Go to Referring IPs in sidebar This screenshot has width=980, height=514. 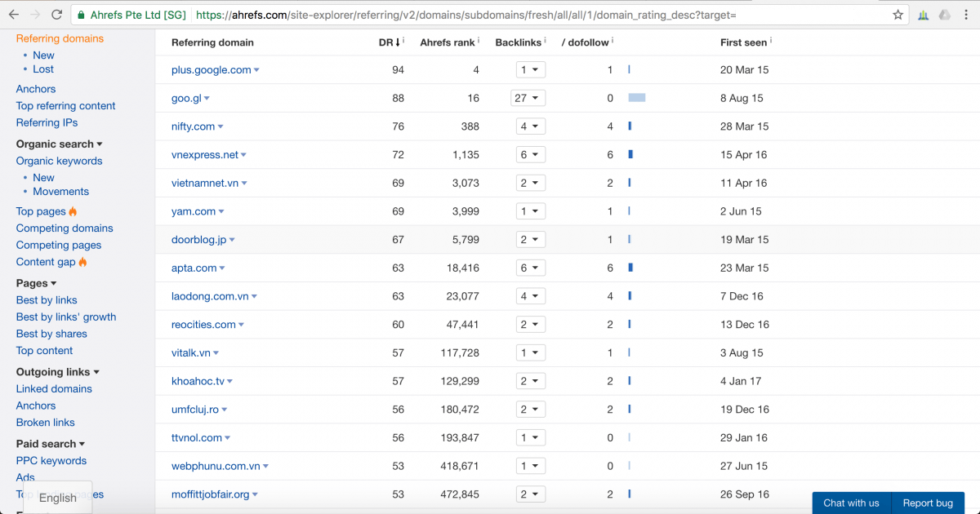point(47,122)
